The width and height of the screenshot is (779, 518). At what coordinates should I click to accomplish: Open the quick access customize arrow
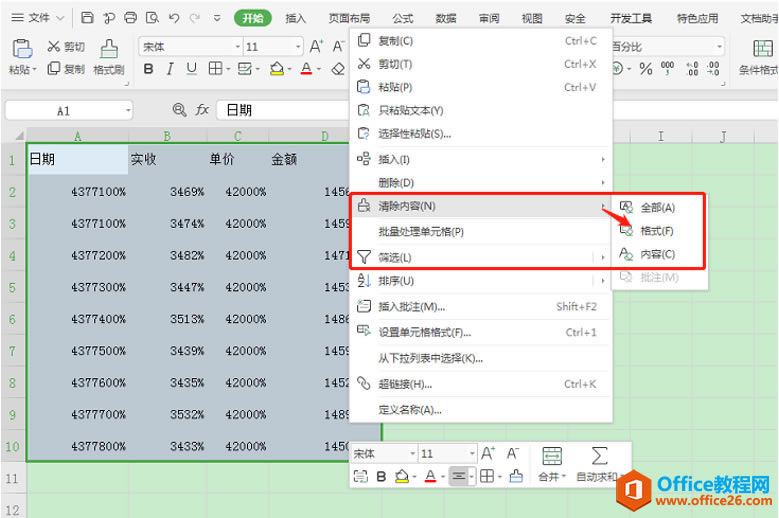[x=217, y=18]
